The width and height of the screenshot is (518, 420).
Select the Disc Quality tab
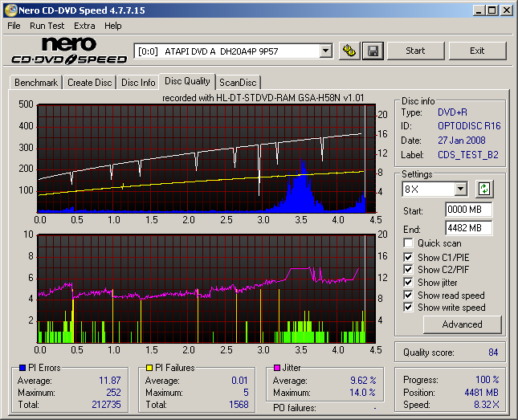[187, 81]
